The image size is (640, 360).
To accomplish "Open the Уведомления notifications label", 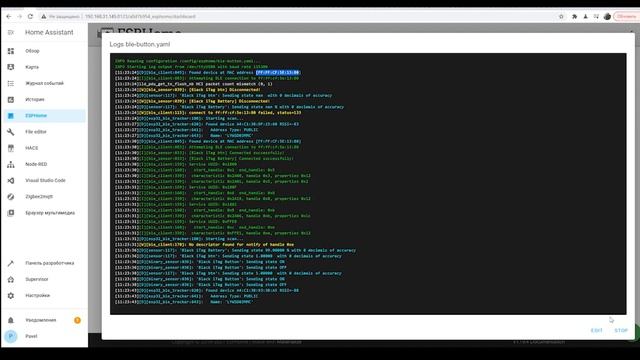I will [41, 320].
